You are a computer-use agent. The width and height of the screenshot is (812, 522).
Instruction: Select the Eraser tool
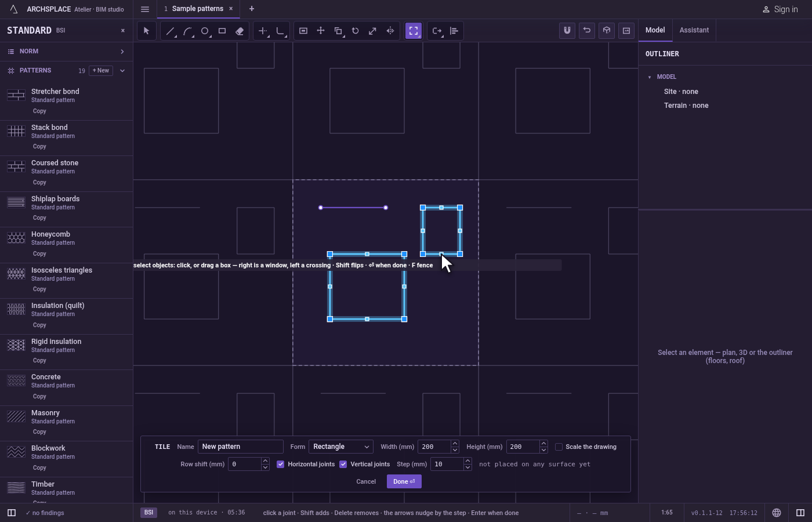(x=240, y=31)
